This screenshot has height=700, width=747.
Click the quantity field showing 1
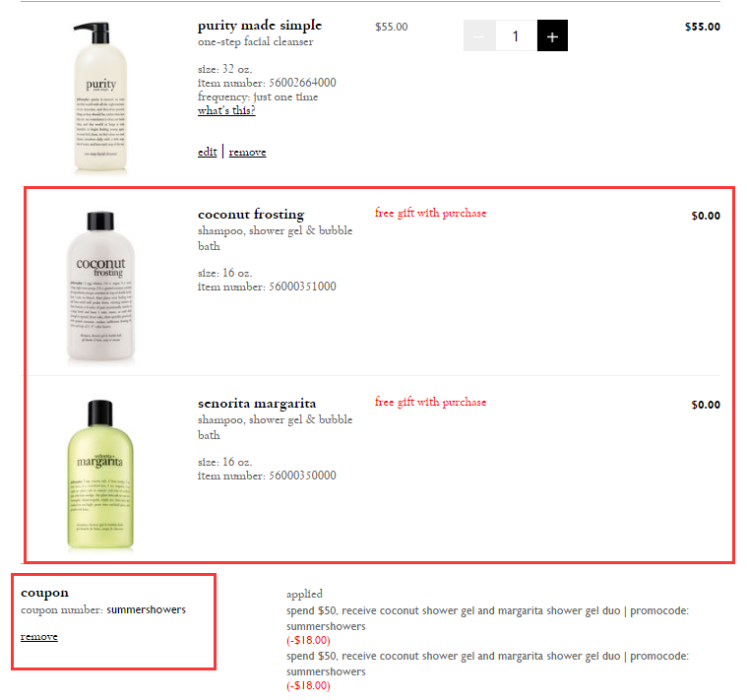tap(516, 35)
